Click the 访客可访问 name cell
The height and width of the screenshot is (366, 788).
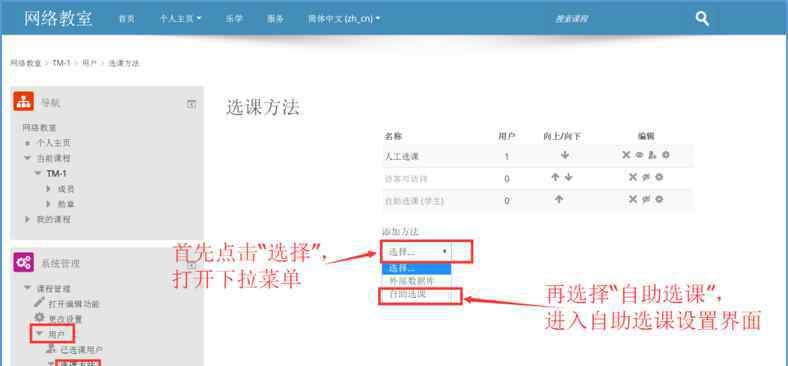[406, 178]
